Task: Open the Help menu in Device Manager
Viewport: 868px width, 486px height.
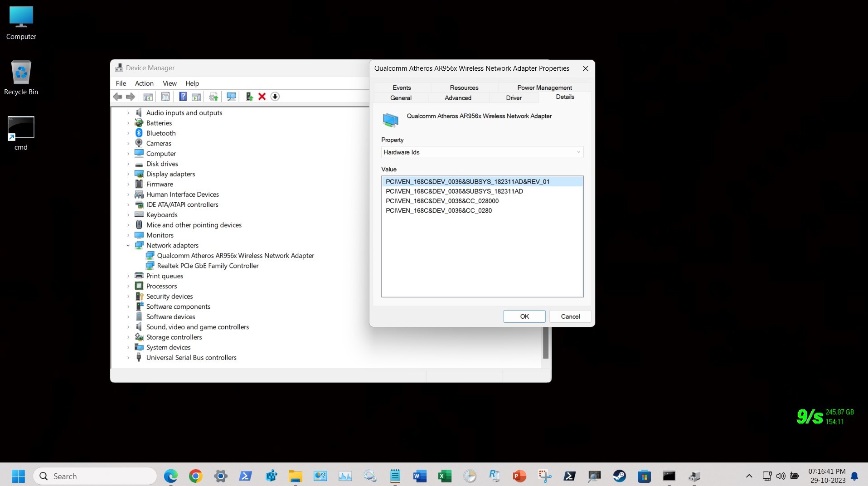Action: [x=192, y=83]
